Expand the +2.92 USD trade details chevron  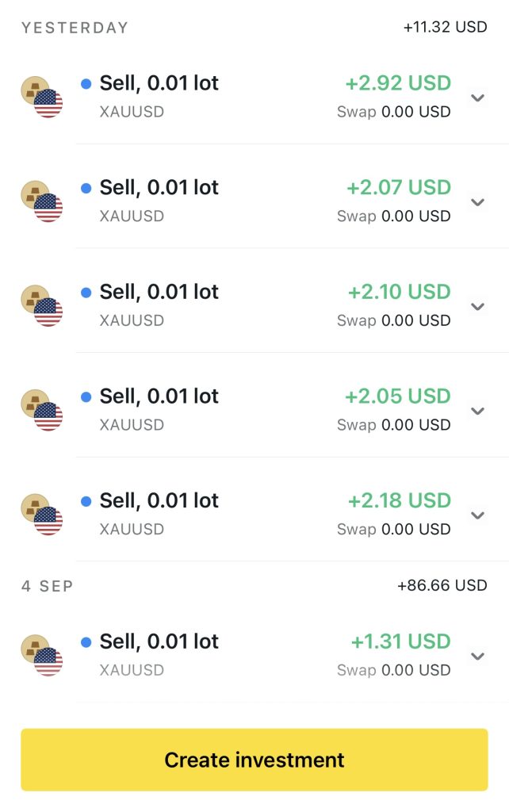click(x=477, y=98)
